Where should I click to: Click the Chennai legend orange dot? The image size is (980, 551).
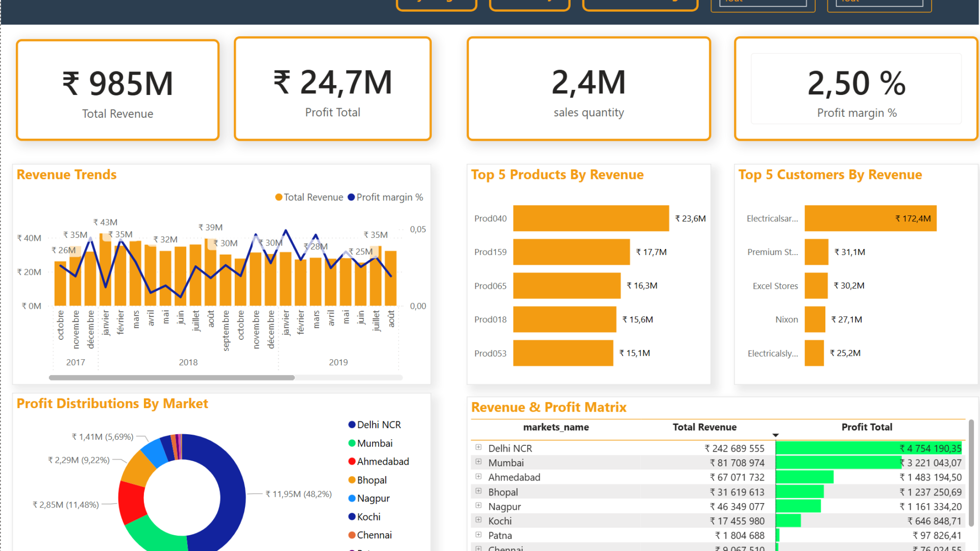click(352, 535)
